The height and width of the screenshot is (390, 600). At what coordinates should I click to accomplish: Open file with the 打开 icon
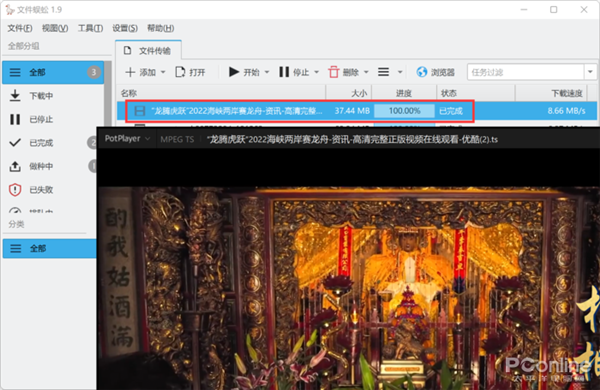[180, 72]
